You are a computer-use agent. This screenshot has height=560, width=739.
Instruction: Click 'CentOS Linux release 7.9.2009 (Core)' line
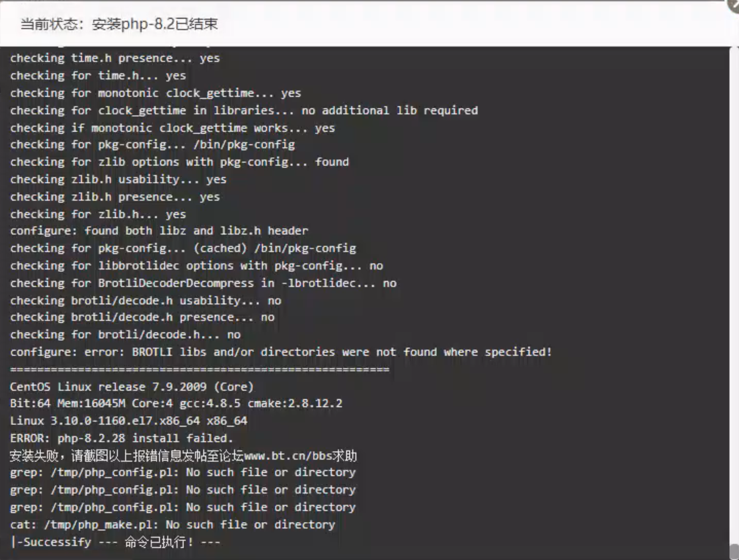point(132,387)
